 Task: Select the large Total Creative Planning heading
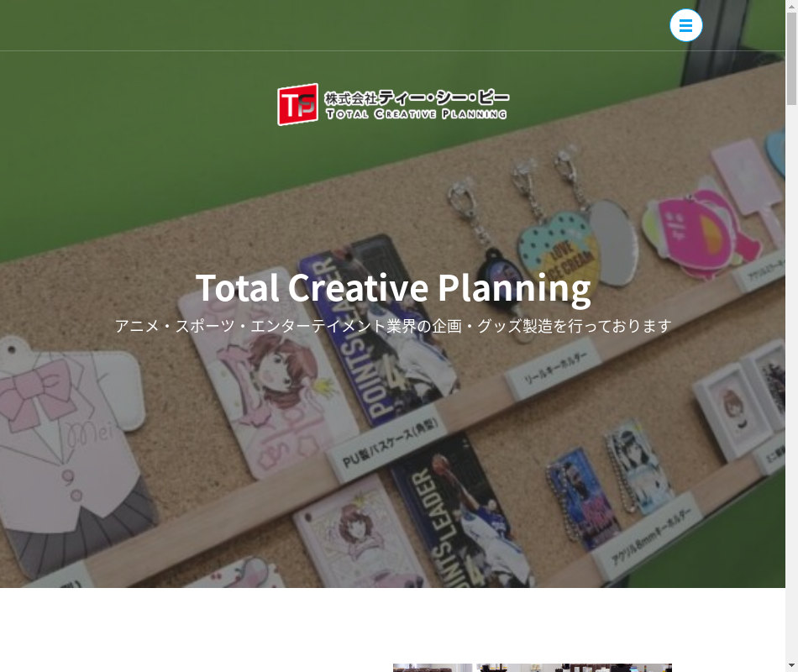click(393, 289)
